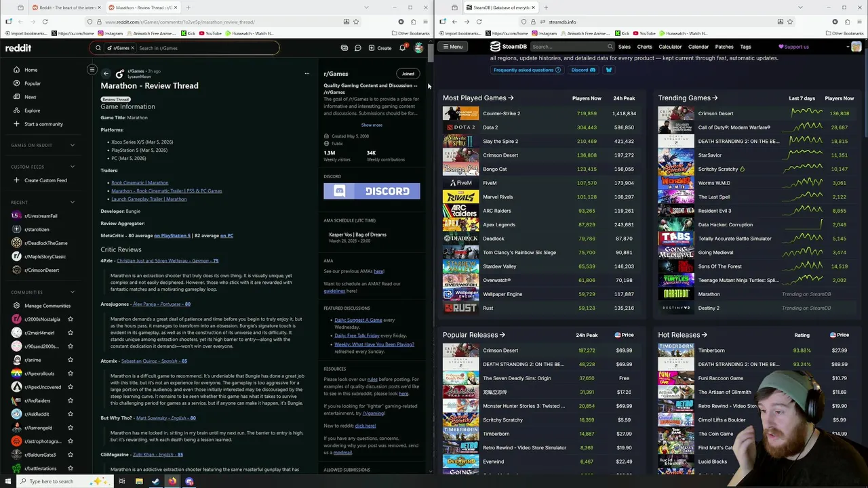This screenshot has width=868, height=488.
Task: Open Calculator in SteamDB navigation
Action: point(670,47)
